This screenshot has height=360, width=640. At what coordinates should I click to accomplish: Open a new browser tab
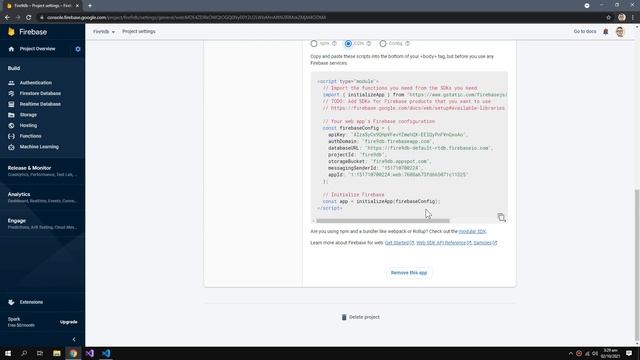[90, 6]
